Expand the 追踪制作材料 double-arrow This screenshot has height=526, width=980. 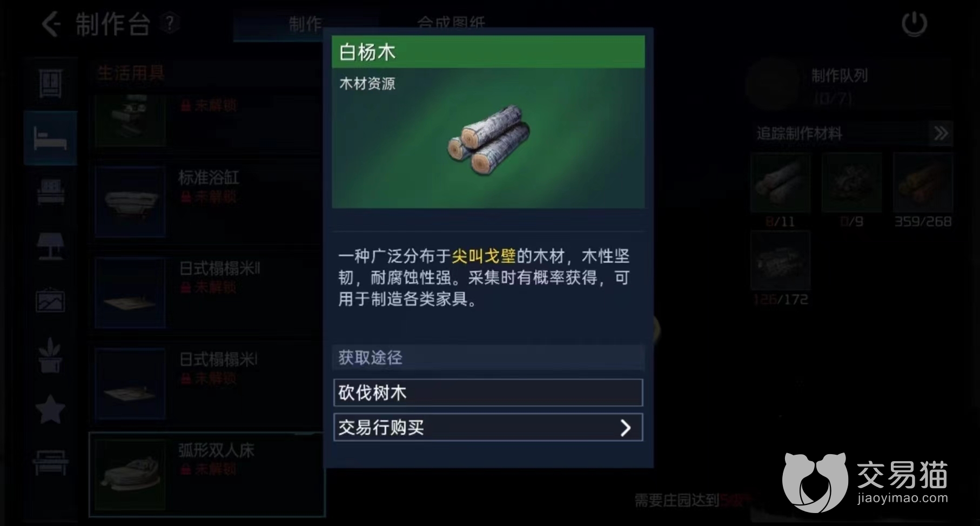click(x=941, y=133)
